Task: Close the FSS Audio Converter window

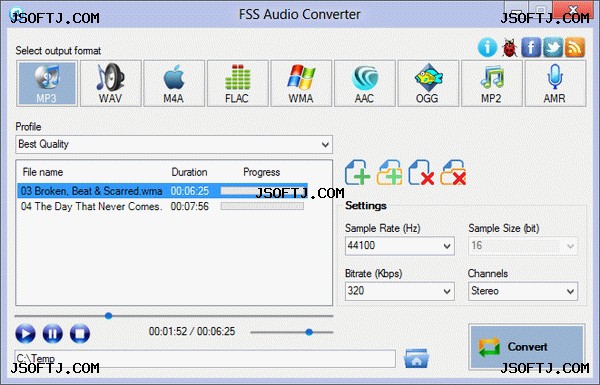Action: tap(573, 10)
